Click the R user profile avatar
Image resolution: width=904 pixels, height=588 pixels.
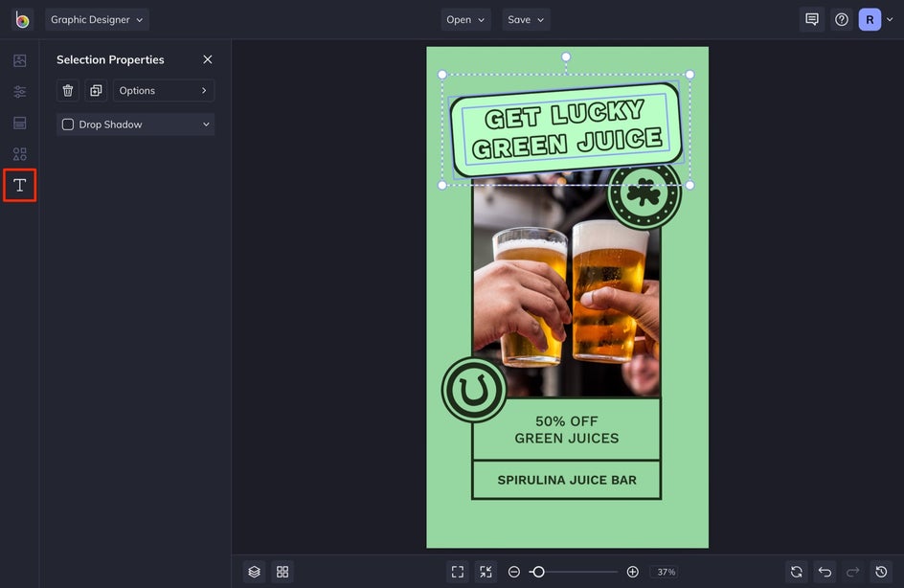[870, 19]
